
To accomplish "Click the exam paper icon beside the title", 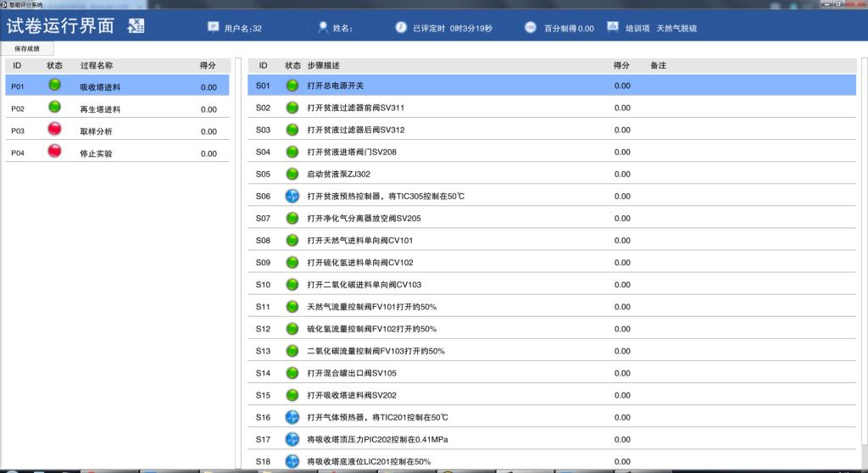I will point(136,26).
